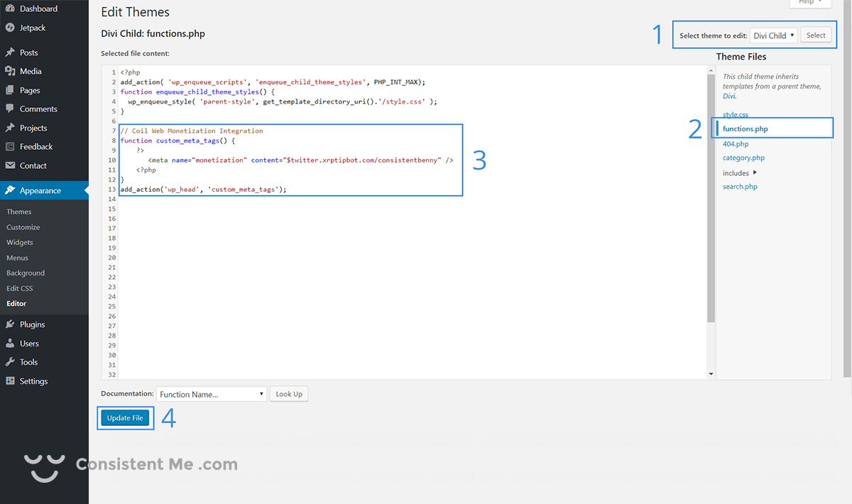Click the Tools wrench icon
The image size is (852, 504).
click(x=10, y=362)
